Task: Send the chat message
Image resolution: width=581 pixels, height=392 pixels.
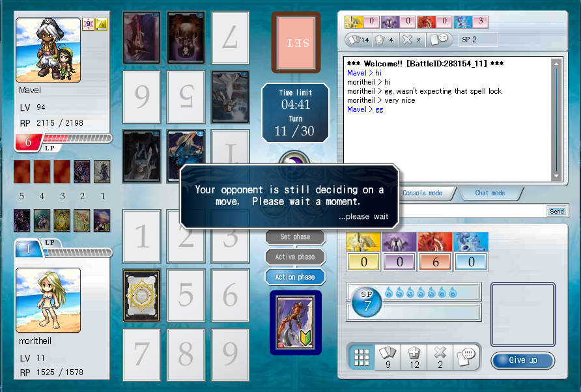Action: click(557, 211)
